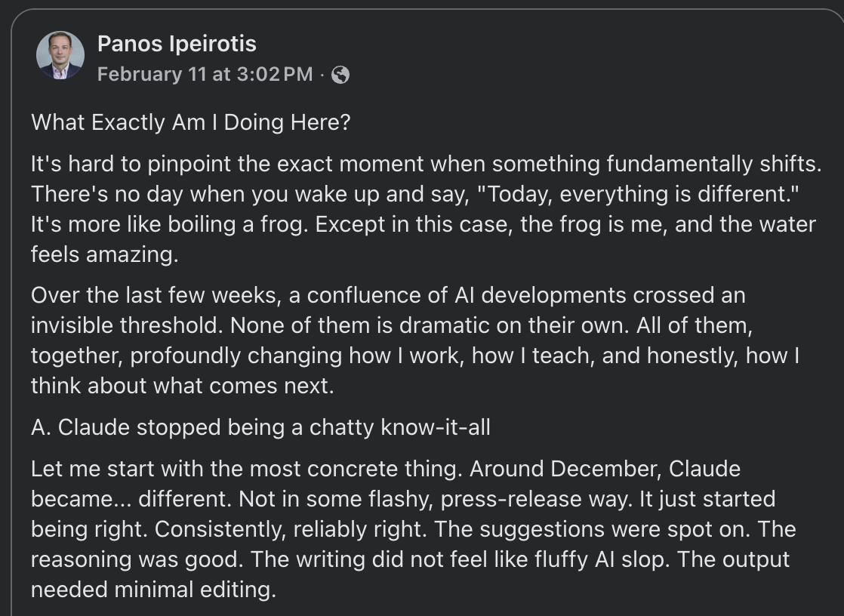Click heading "A. Claude stopped being a chatty know-it-all"
844x616 pixels.
(x=260, y=427)
